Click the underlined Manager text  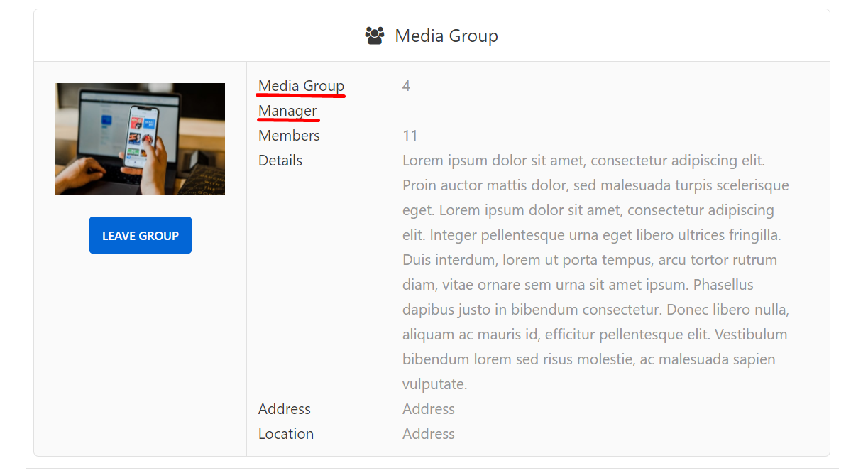(287, 110)
